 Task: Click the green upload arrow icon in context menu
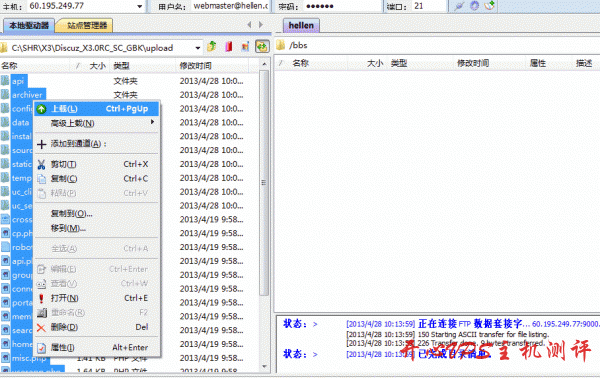point(41,109)
